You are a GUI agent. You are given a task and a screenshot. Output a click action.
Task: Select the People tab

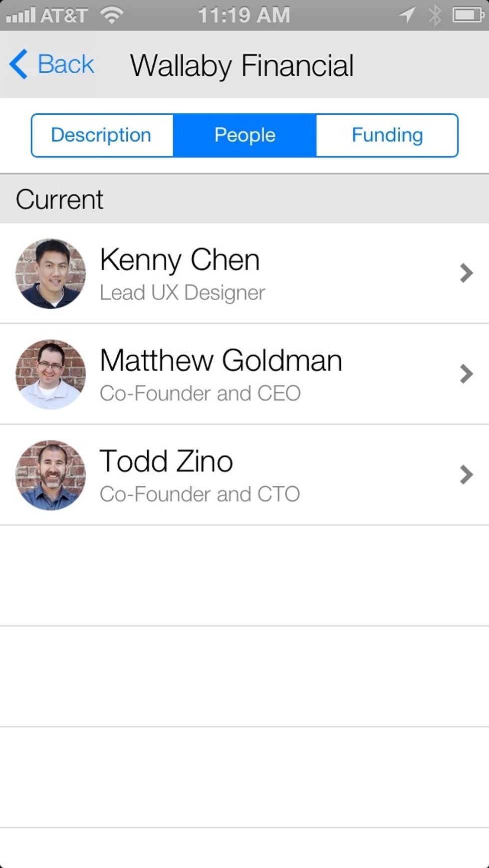tap(244, 135)
